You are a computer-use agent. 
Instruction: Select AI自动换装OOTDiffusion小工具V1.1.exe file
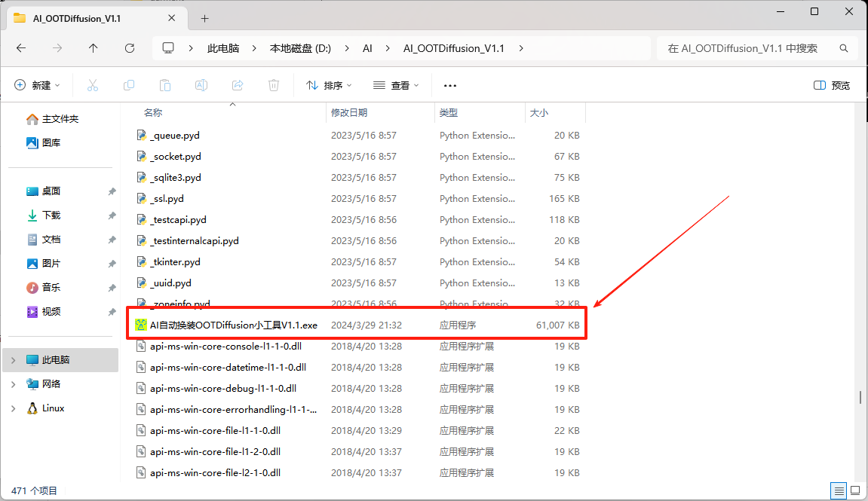[234, 325]
